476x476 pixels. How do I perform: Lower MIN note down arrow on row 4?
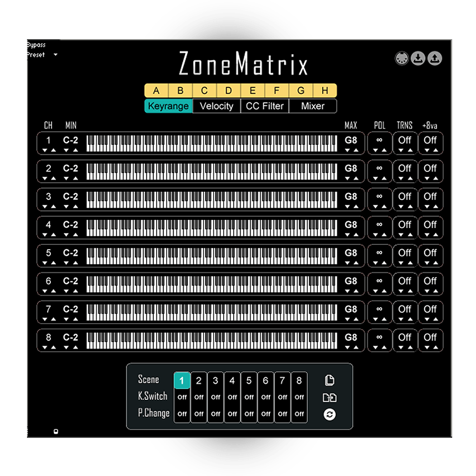coord(66,235)
